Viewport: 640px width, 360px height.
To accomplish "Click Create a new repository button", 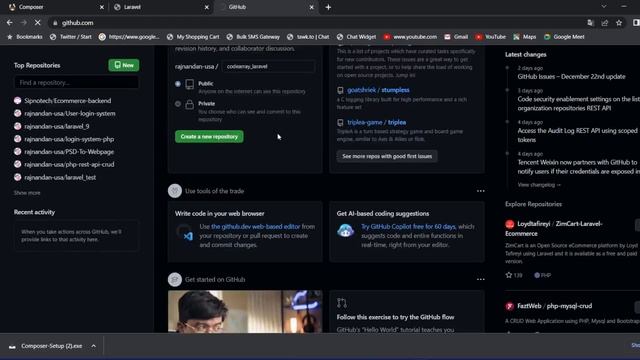I will [209, 136].
